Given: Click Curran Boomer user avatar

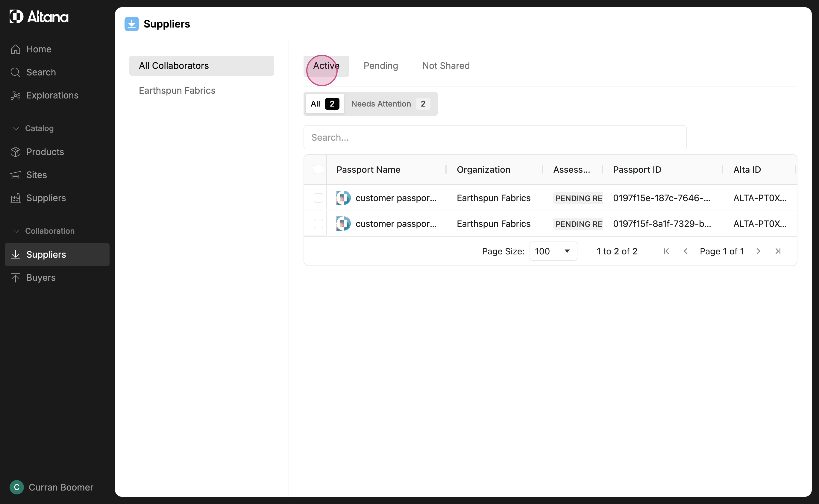Looking at the screenshot, I should 17,487.
